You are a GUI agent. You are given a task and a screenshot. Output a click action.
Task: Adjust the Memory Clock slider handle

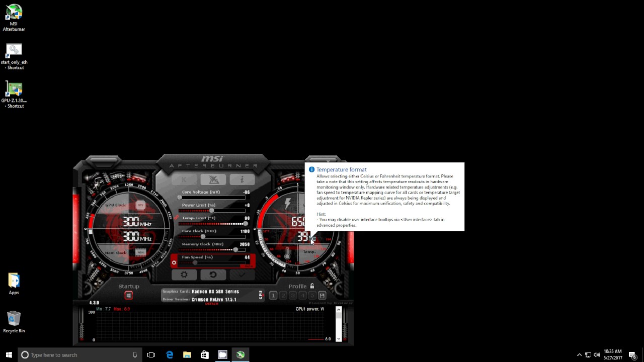[235, 250]
